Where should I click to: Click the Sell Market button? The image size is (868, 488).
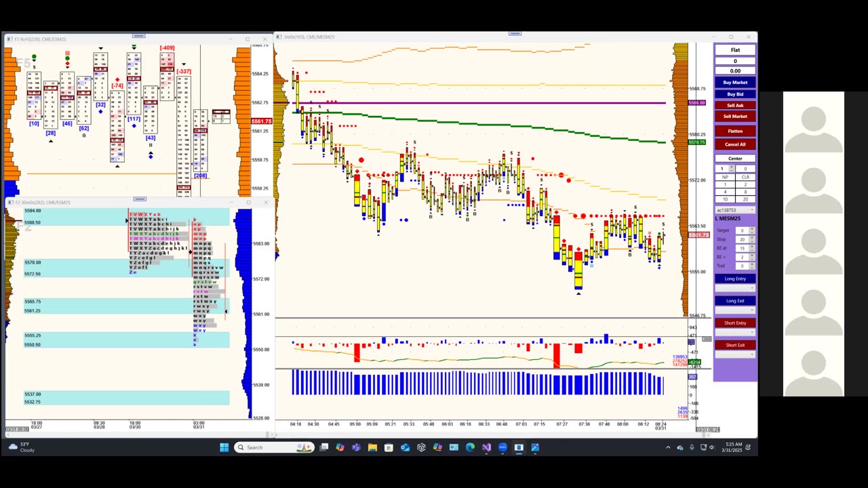point(735,116)
